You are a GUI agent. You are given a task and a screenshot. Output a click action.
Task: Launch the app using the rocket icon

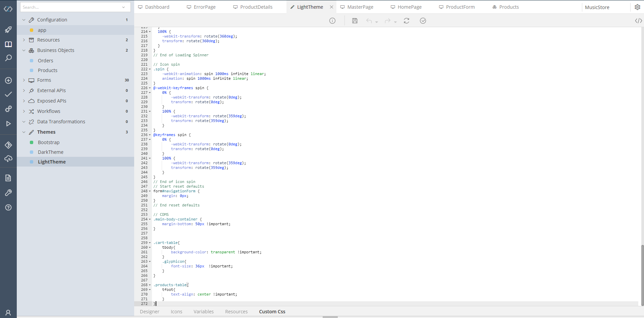pos(8,30)
